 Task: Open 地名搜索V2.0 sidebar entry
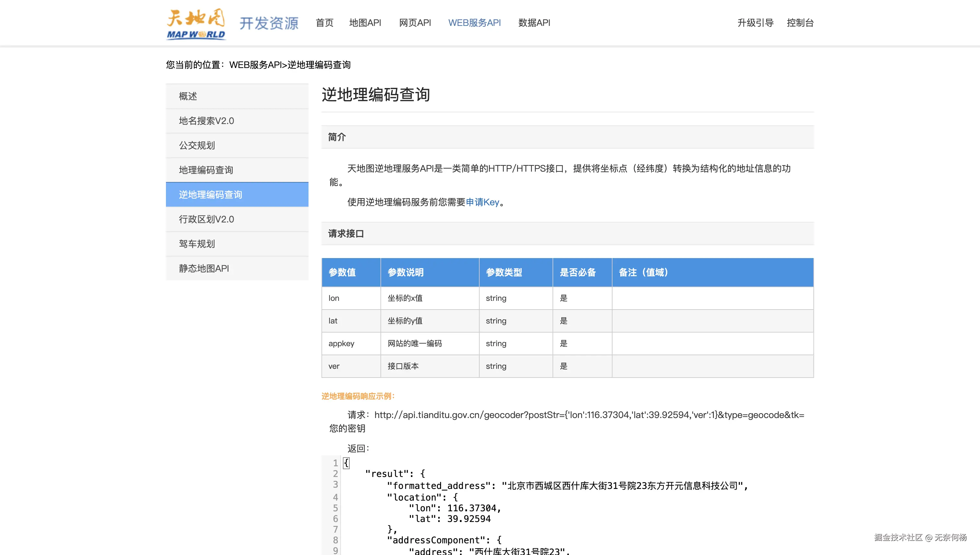pyautogui.click(x=206, y=121)
